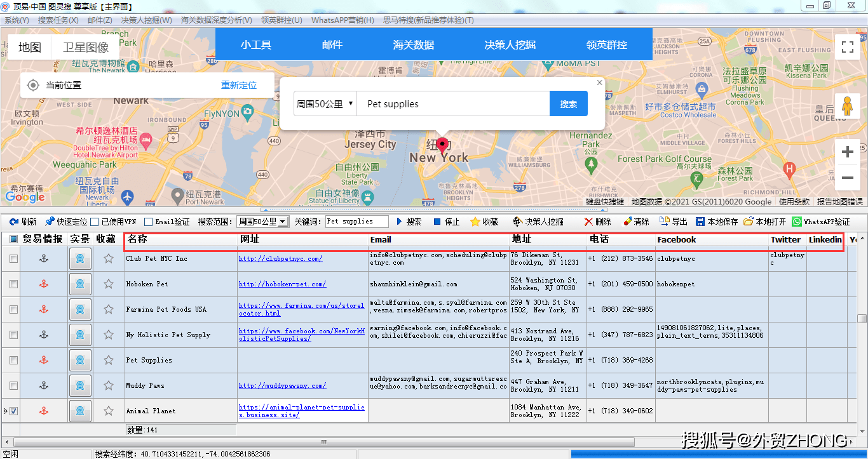The height and width of the screenshot is (459, 868).
Task: Open the 小工具 tab in the blue bar
Action: pos(256,44)
